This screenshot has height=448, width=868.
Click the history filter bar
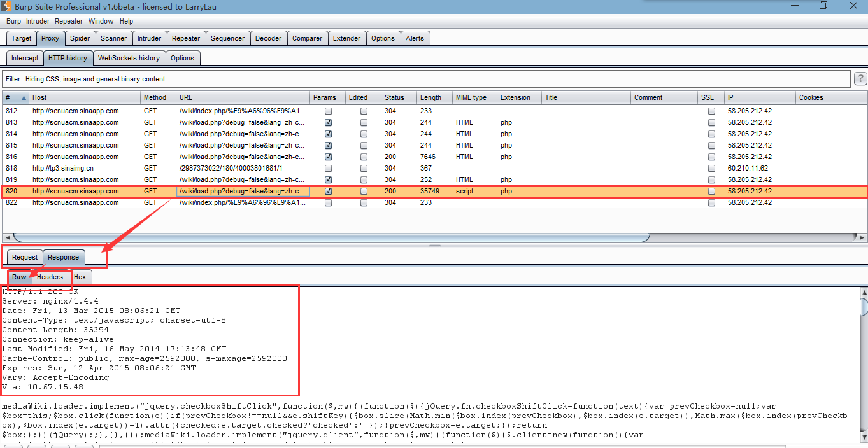(x=426, y=79)
